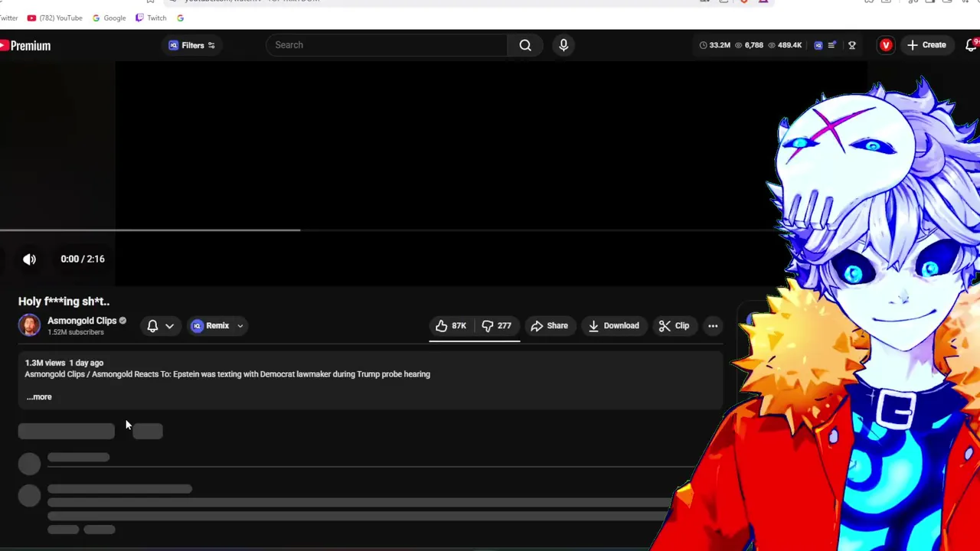Open the Asmongold Clips channel name
The width and height of the screenshot is (980, 551).
[x=82, y=321]
